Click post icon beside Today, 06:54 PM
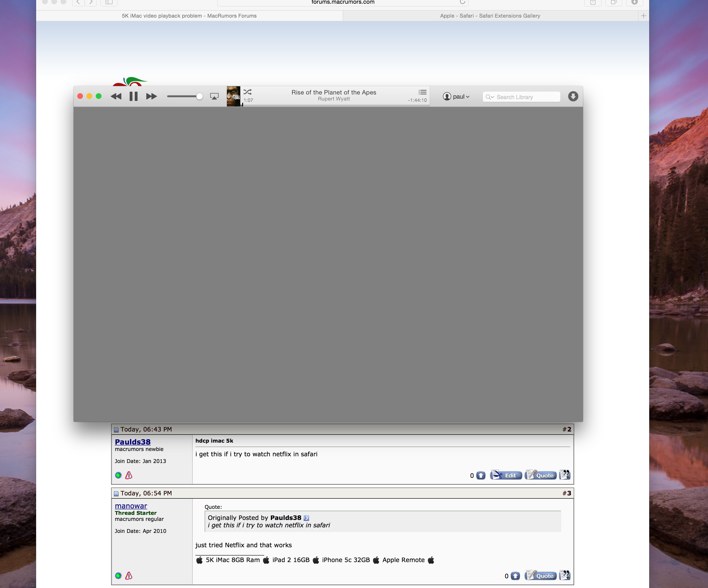 116,494
